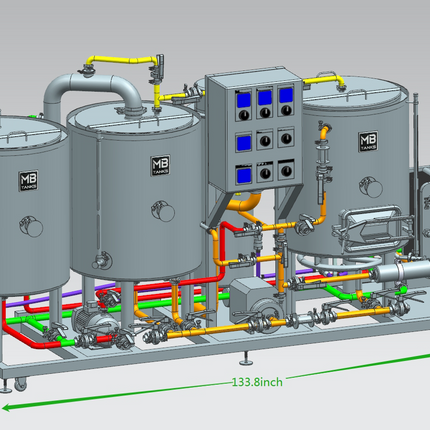The width and height of the screenshot is (430, 430).
Task: Click the MB Tanks logo on the right tank
Action: pos(368,141)
